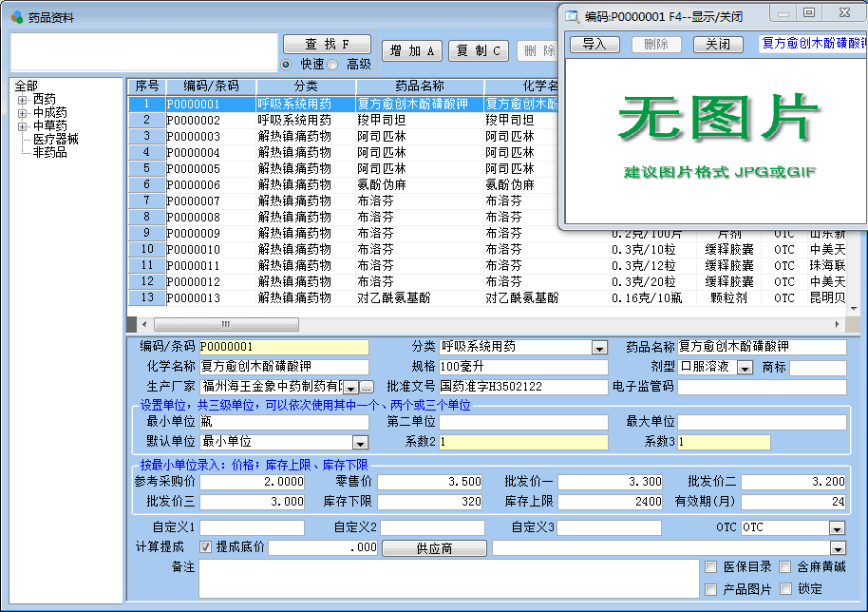
Task: Open the 默认单位 dropdown list
Action: 360,442
